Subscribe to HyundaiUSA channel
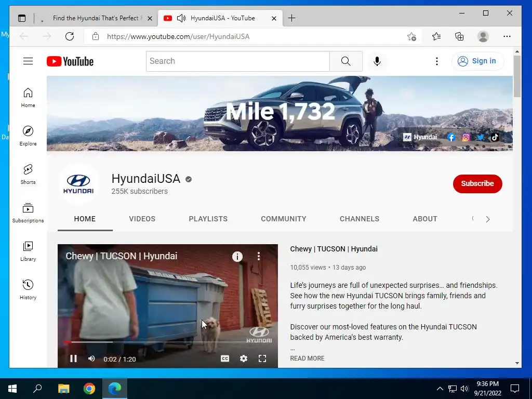Screen dimensions: 532x399 tap(477, 183)
